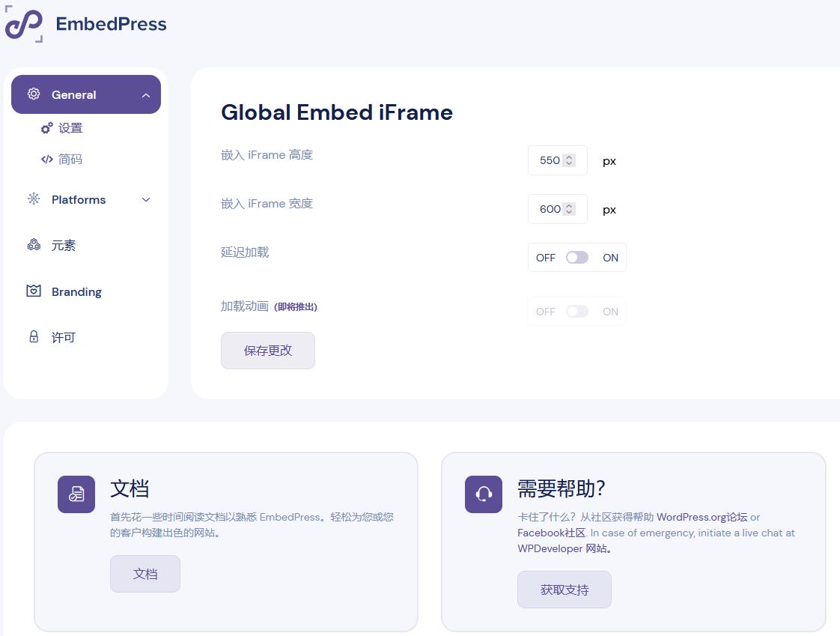
Task: Click the iFrame 高度 number stepper arrows
Action: 569,160
